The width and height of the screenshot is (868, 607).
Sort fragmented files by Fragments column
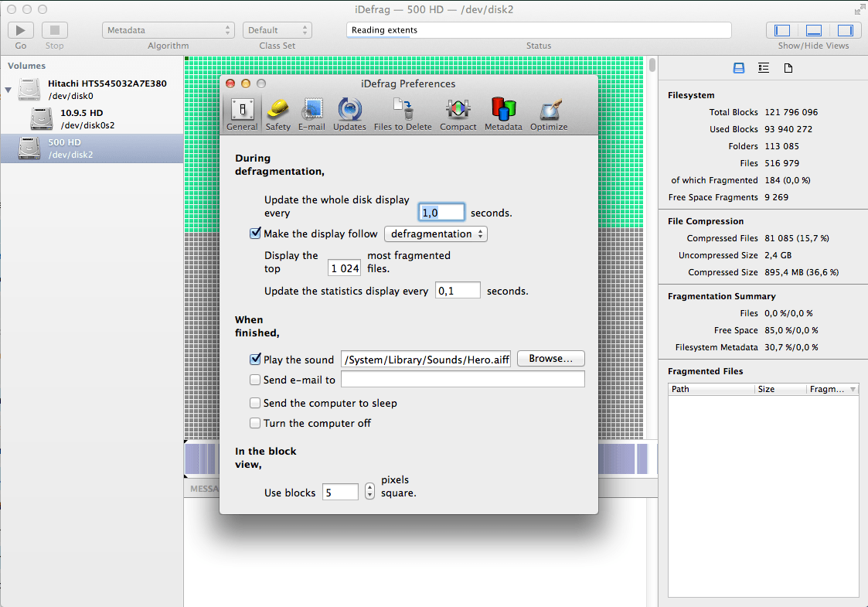832,389
